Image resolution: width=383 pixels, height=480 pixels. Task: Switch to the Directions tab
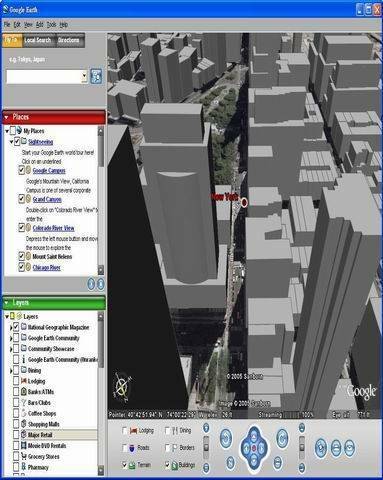(69, 40)
